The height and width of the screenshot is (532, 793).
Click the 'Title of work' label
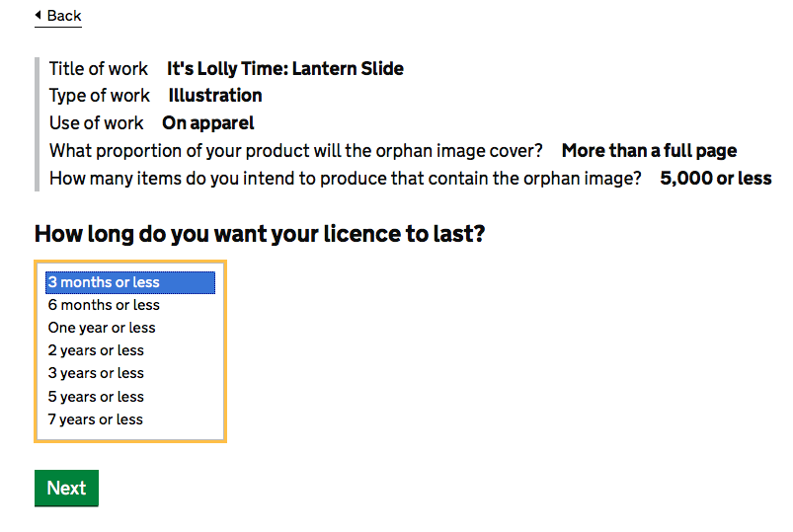[x=99, y=69]
